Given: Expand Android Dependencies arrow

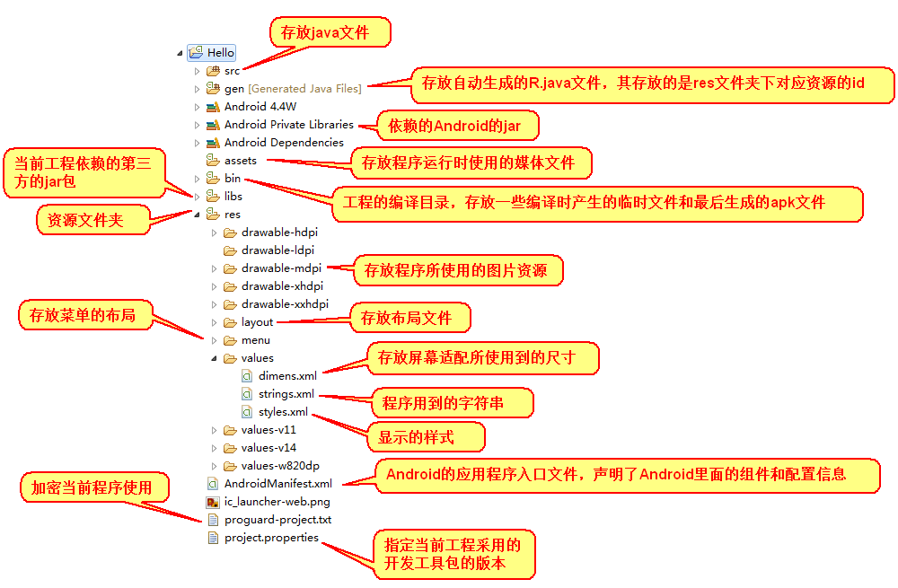Looking at the screenshot, I should tap(197, 143).
